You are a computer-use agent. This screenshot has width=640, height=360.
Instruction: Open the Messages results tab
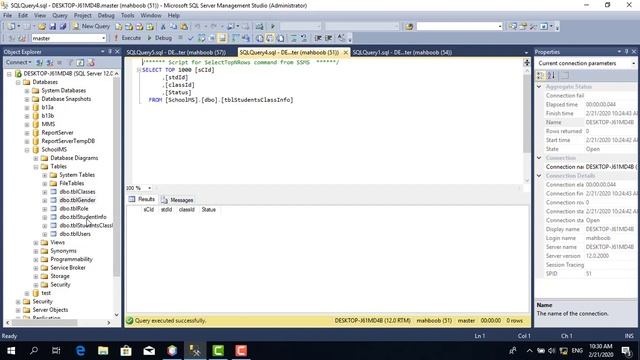(177, 200)
